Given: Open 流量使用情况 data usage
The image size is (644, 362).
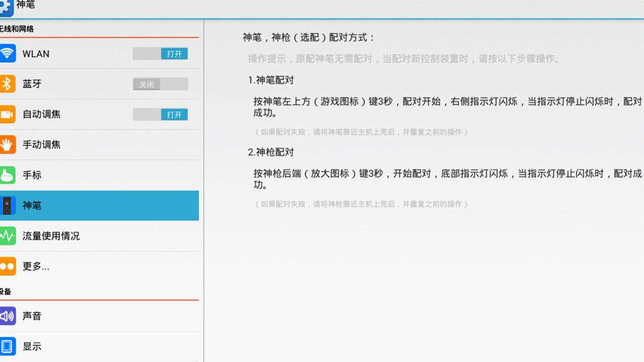Looking at the screenshot, I should point(99,236).
